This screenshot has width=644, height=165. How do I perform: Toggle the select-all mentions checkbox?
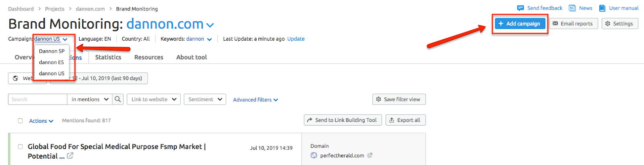point(20,121)
